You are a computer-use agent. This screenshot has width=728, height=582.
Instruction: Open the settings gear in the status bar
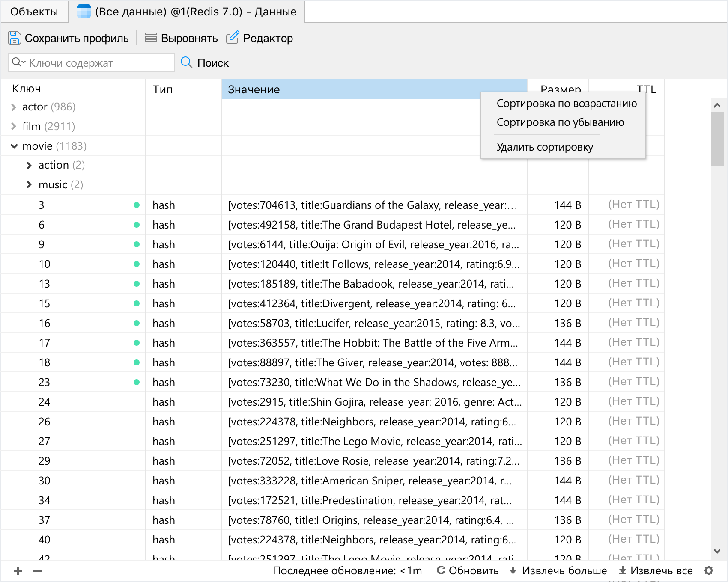tap(709, 570)
